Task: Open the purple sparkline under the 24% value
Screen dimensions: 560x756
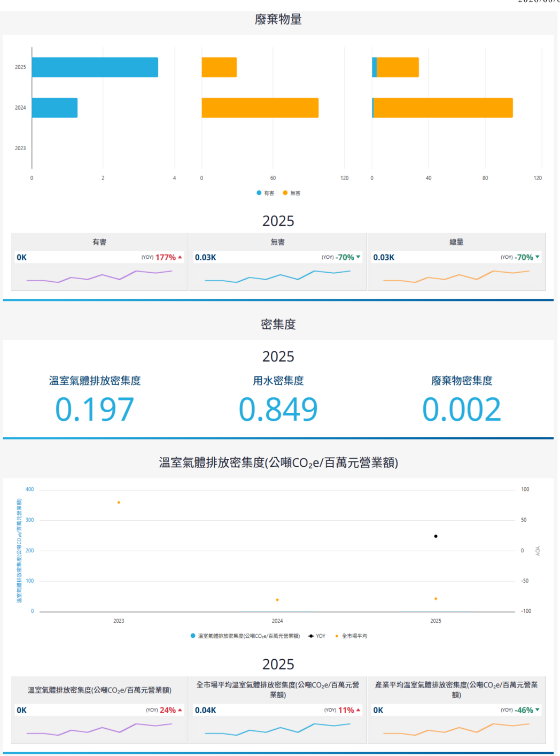Action: (99, 729)
